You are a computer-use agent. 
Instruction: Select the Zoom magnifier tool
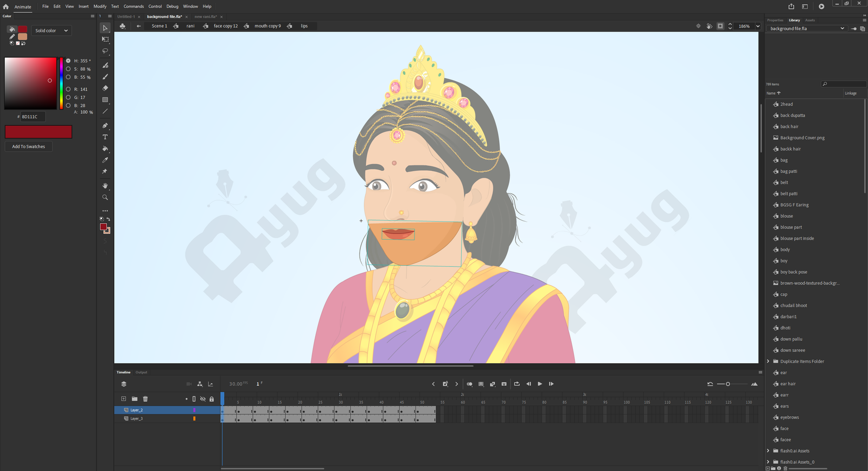[x=105, y=197]
